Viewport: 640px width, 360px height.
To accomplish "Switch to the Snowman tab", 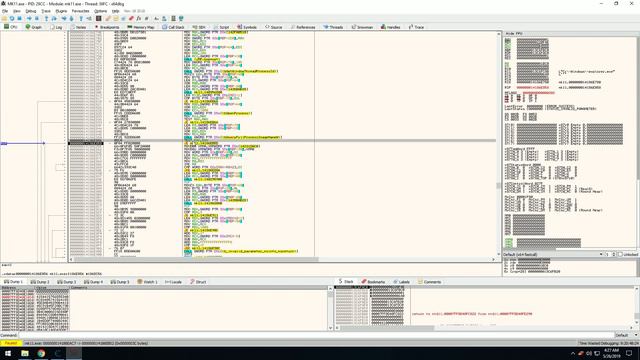I will point(362,27).
